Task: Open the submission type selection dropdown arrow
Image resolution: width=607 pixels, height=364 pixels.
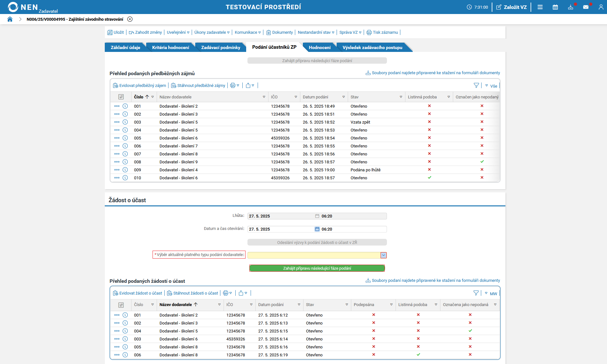Action: [x=383, y=255]
